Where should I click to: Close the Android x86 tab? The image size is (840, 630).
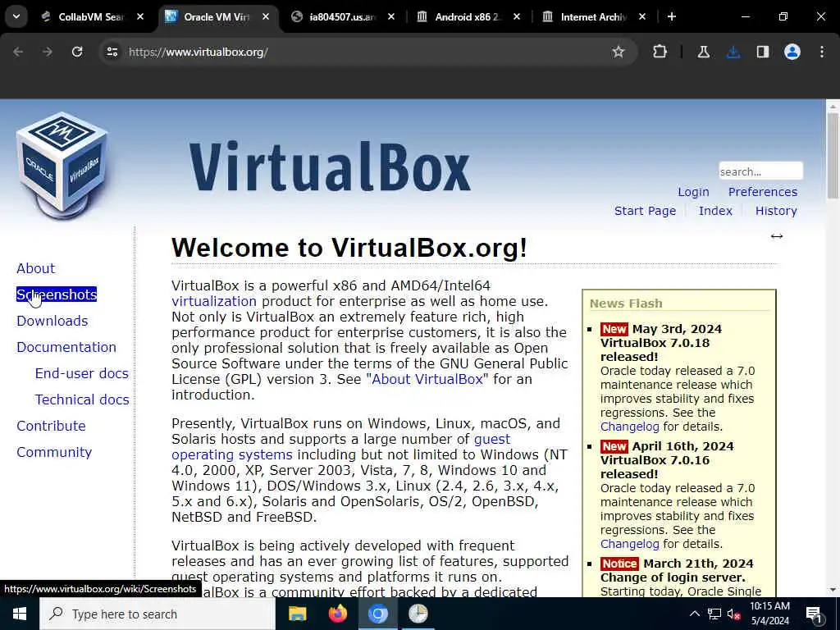[517, 17]
